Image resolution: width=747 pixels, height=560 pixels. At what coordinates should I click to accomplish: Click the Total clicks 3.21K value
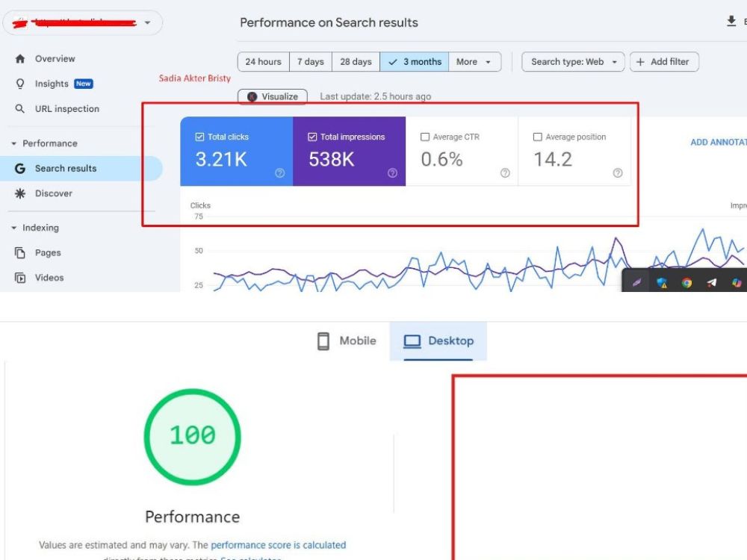coord(221,160)
